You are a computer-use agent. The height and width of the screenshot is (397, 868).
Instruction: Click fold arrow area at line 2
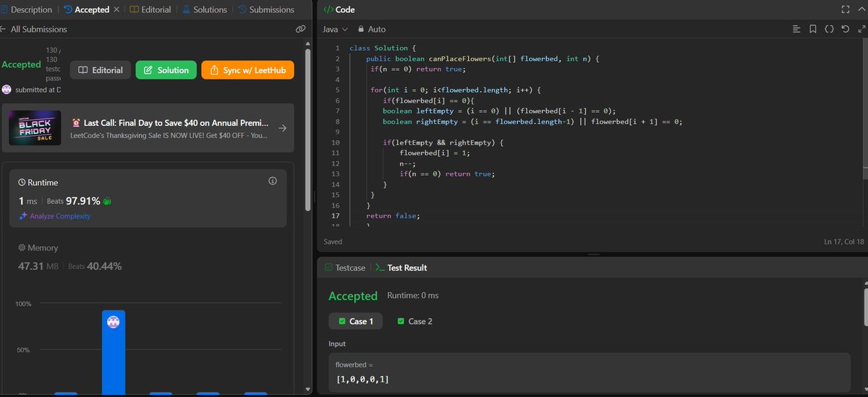(346, 59)
